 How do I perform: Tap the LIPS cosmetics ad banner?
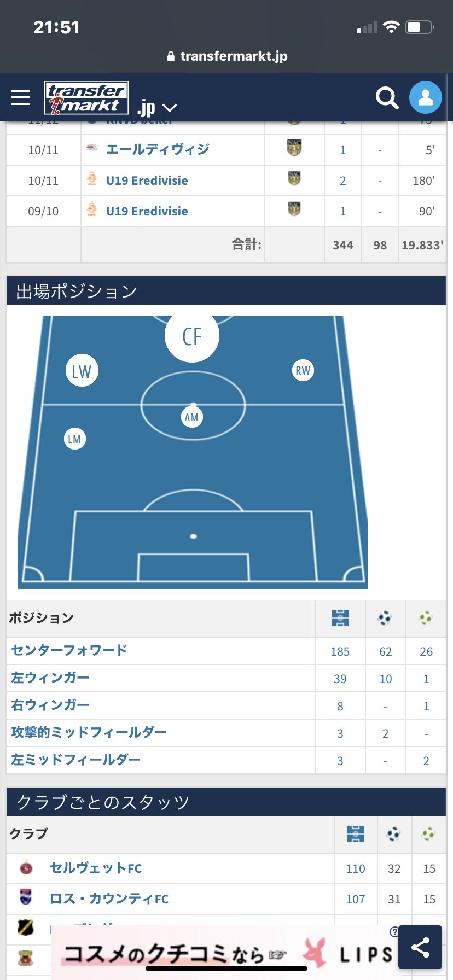click(x=224, y=954)
